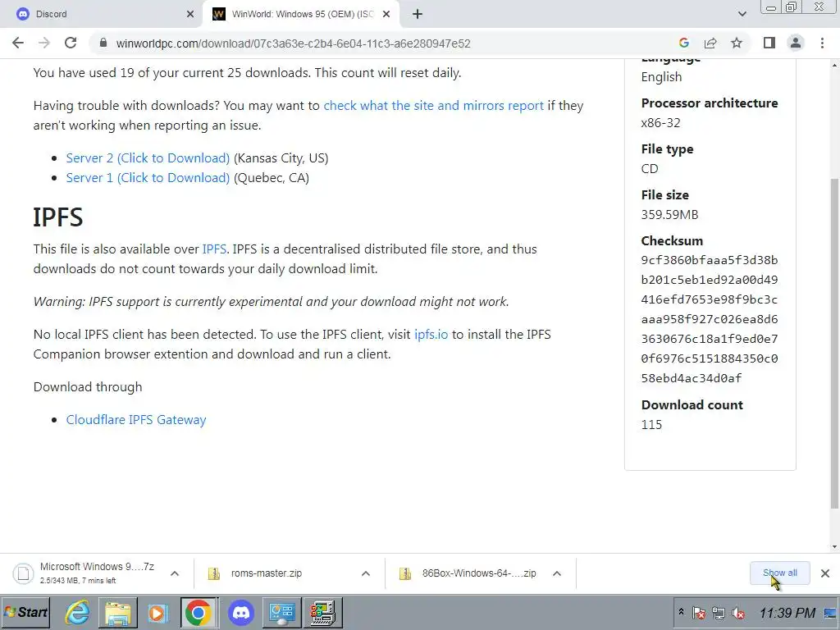Click the browser forward arrow

(x=44, y=43)
